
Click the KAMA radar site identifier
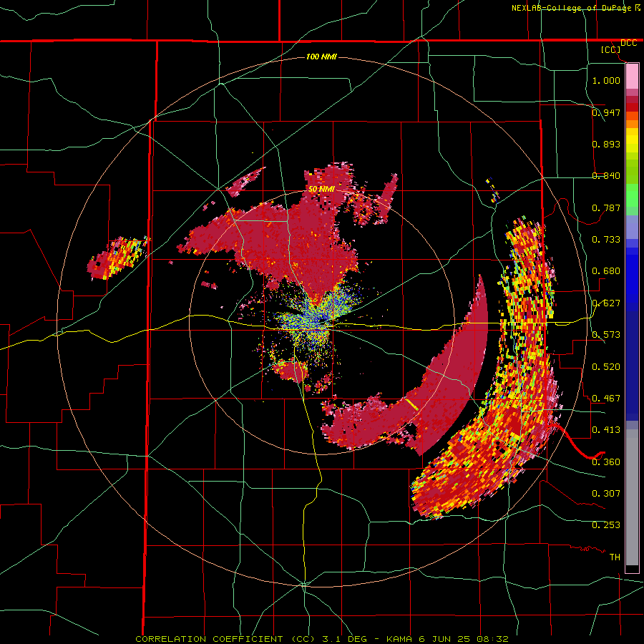pos(401,639)
